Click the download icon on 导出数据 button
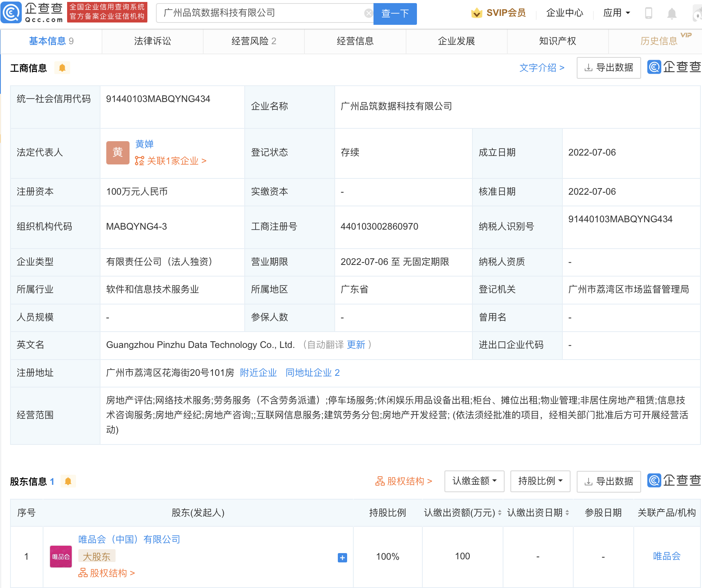Screen dimensions: 702x588 click(588, 67)
